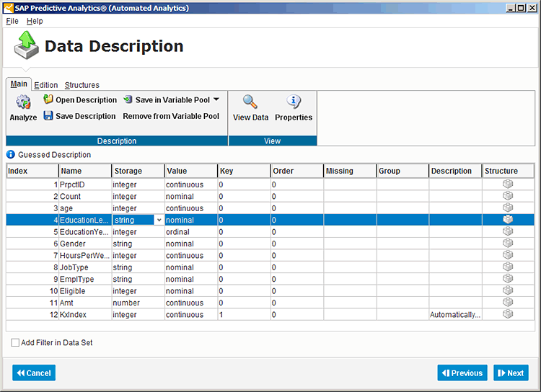This screenshot has height=392, width=541.
Task: Click structure icon in EducationYe... row
Action: coord(508,231)
